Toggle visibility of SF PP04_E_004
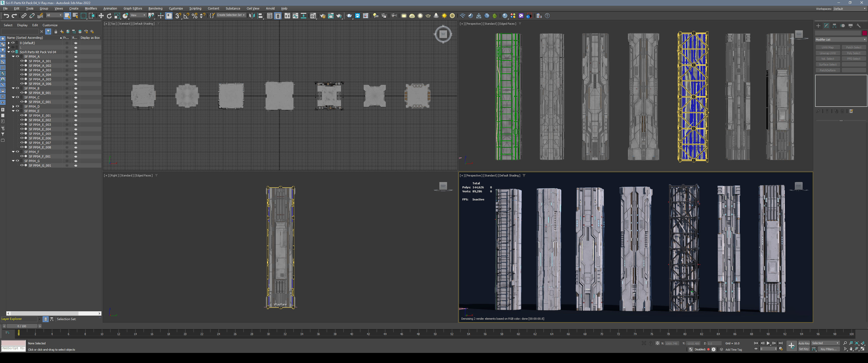This screenshot has width=868, height=363. (x=22, y=129)
